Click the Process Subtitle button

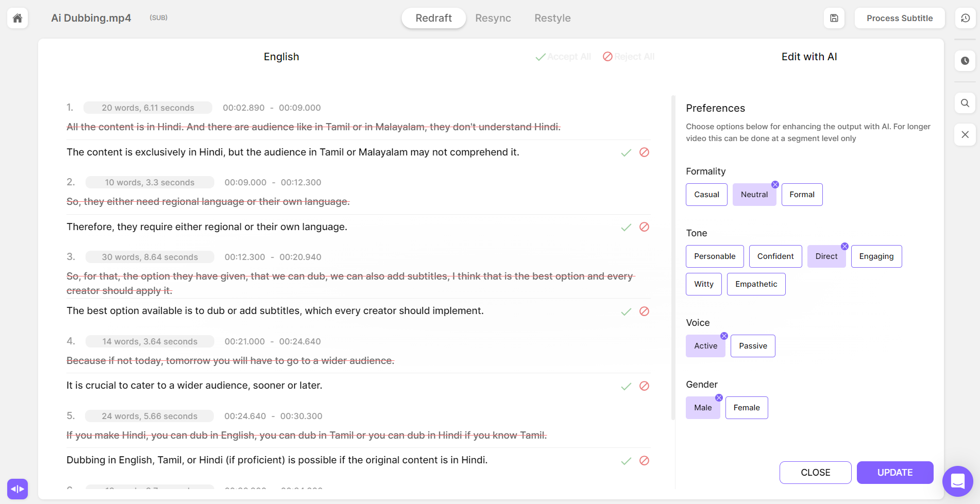coord(900,18)
